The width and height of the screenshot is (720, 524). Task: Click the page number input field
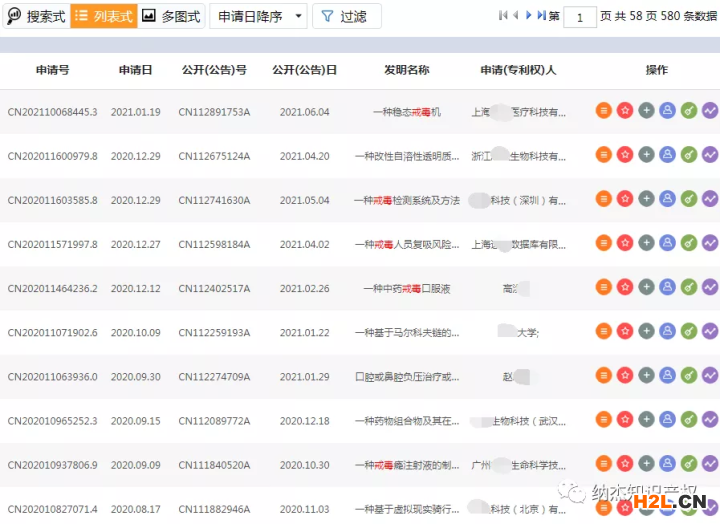[580, 17]
